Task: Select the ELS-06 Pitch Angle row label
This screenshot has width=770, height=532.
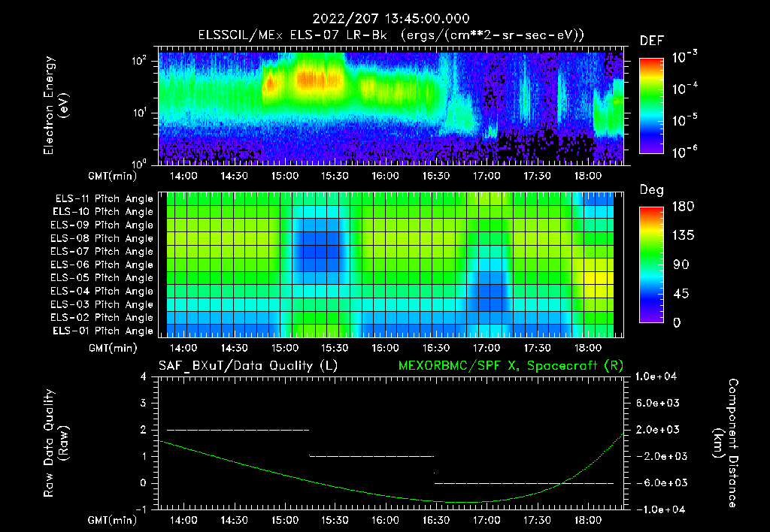Action: pos(102,264)
